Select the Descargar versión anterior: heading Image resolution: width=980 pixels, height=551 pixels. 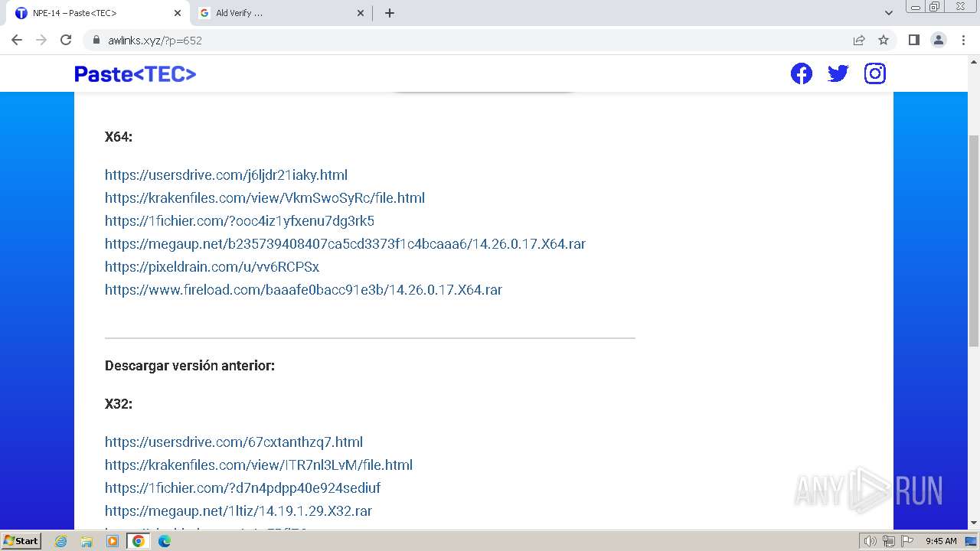tap(190, 366)
